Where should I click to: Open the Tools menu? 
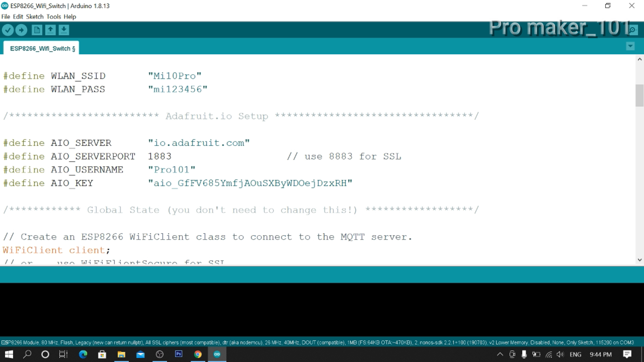[54, 16]
